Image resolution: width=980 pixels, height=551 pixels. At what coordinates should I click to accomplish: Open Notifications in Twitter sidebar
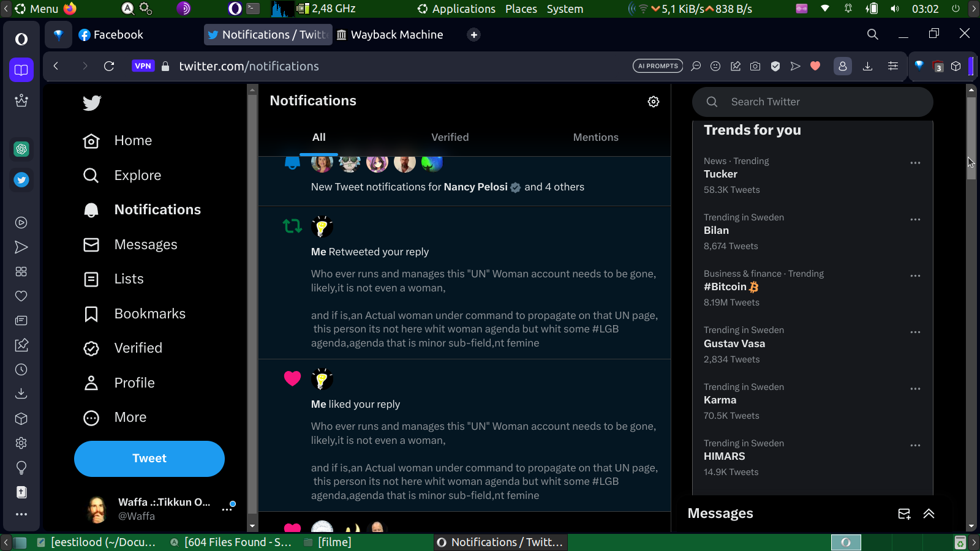click(x=142, y=210)
